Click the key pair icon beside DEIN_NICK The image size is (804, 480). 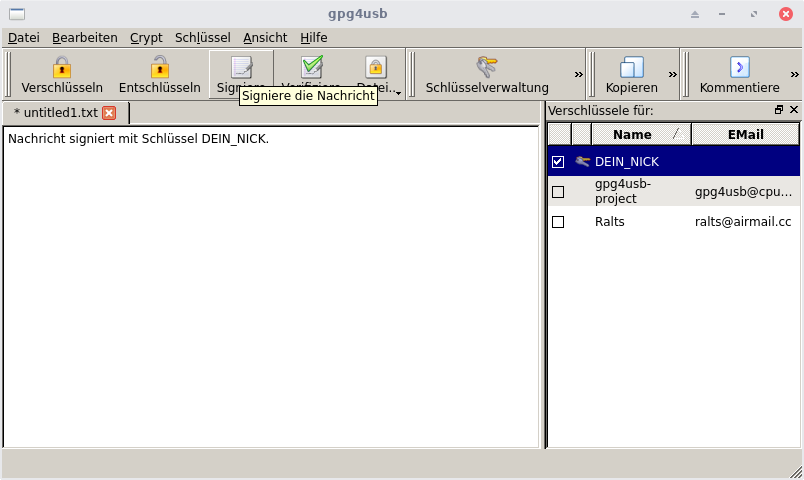pos(582,162)
